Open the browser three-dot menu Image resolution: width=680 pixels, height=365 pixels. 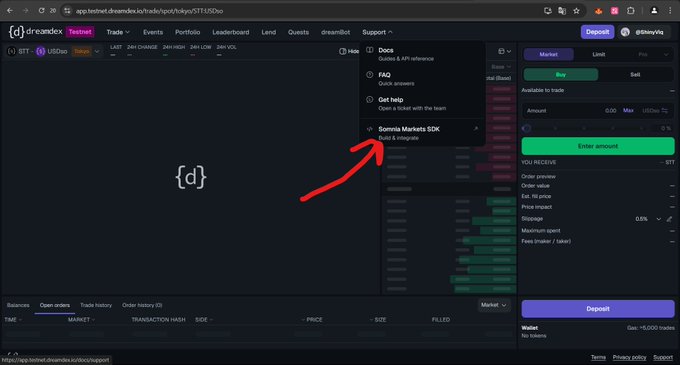click(x=670, y=11)
